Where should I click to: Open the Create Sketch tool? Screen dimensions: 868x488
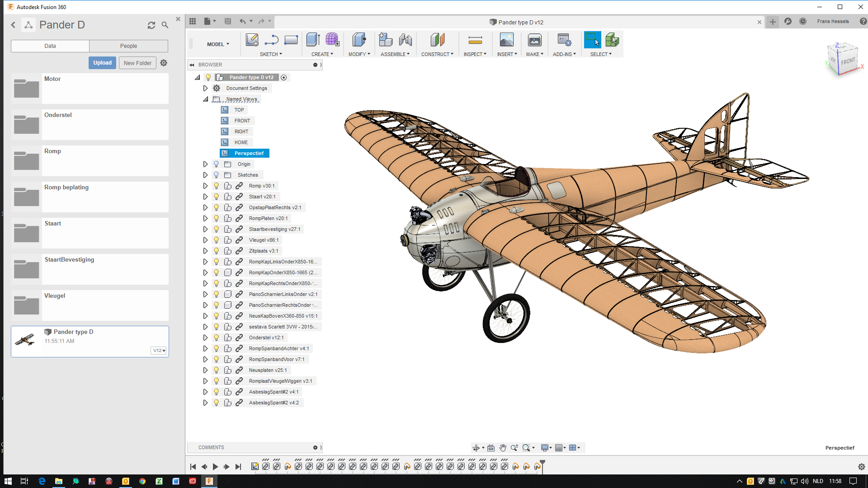(252, 40)
